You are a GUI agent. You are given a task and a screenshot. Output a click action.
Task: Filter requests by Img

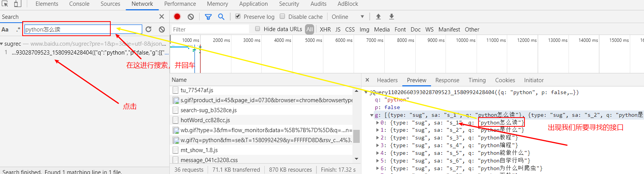(x=364, y=29)
